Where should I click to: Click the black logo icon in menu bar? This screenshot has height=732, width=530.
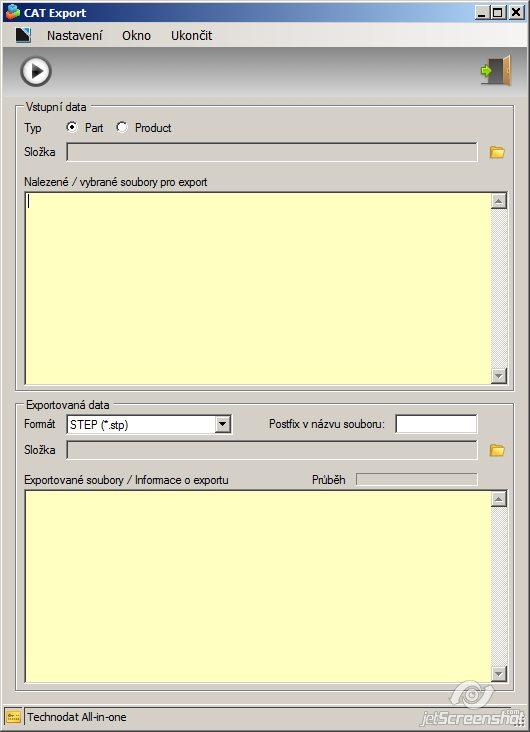point(23,35)
